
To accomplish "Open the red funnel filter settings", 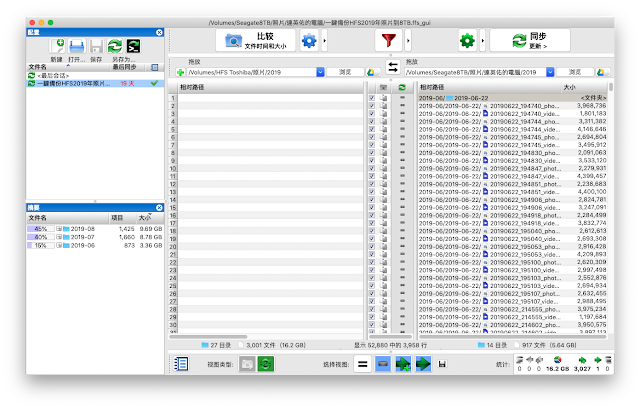I will (x=389, y=40).
